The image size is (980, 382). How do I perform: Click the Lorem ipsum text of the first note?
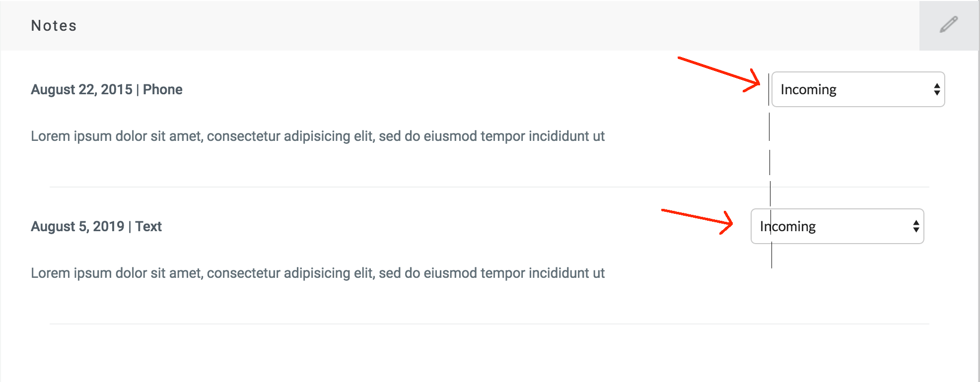pyautogui.click(x=318, y=136)
